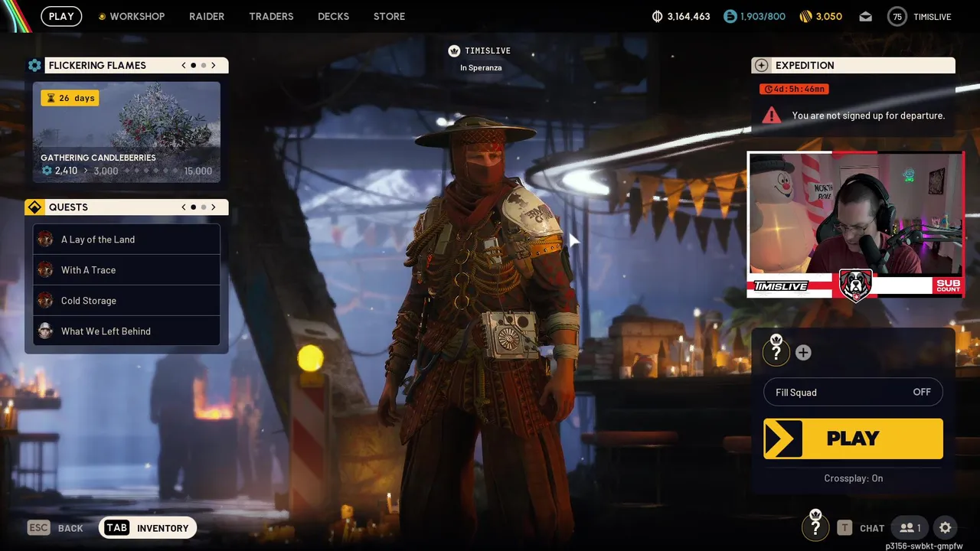
Task: Open the Gathering Candleberries event card
Action: [x=126, y=132]
